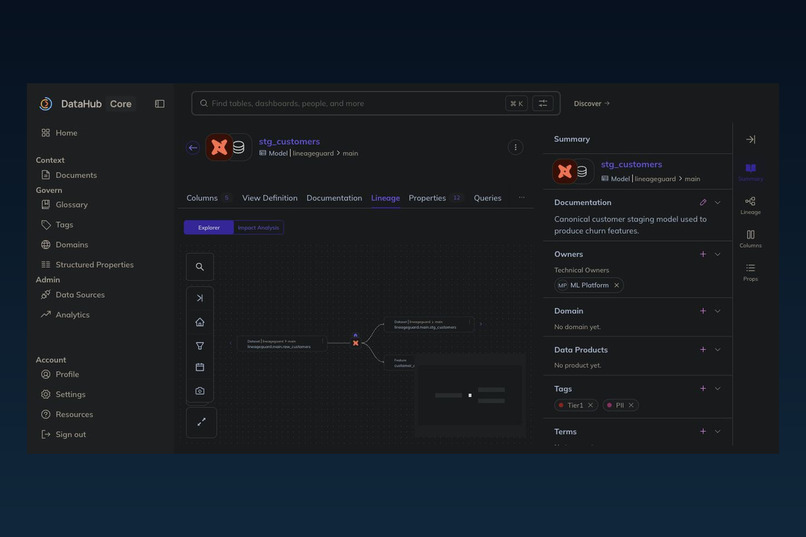Collapse the Terms section chevron
This screenshot has width=806, height=537.
[x=718, y=432]
